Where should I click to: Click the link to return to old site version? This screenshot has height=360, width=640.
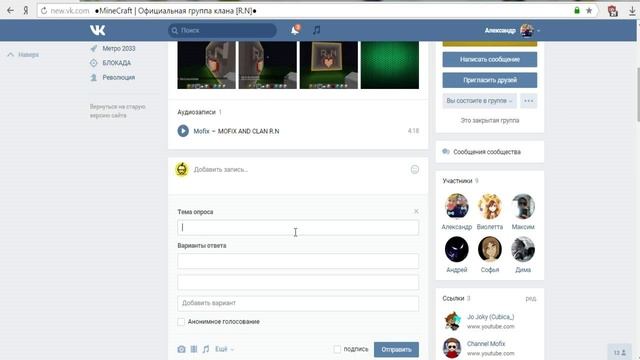(118, 111)
